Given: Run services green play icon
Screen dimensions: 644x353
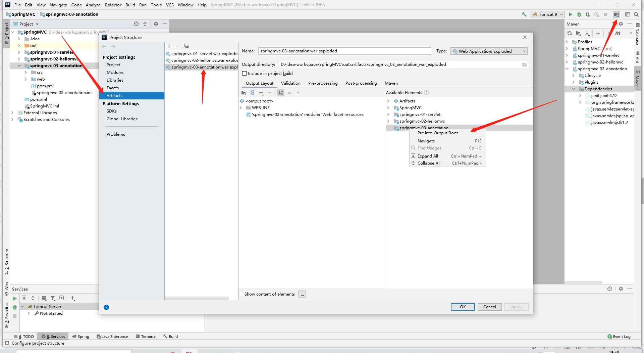Looking at the screenshot, I should 15,298.
